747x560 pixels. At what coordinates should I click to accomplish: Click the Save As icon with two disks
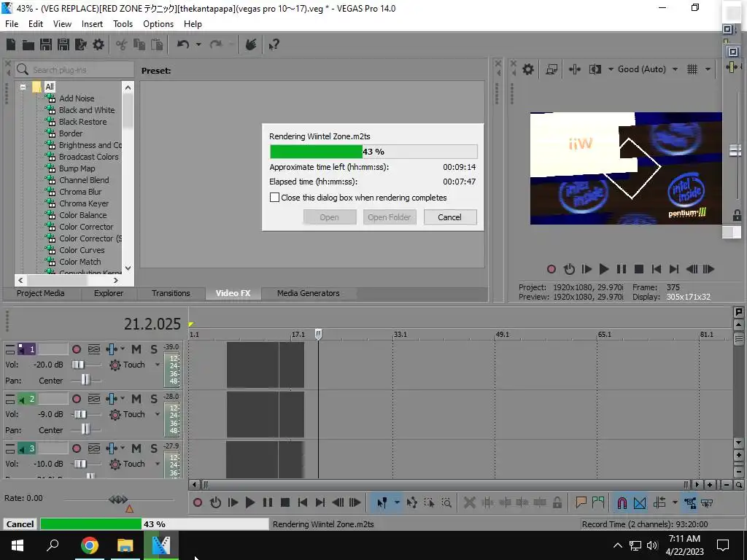click(63, 44)
